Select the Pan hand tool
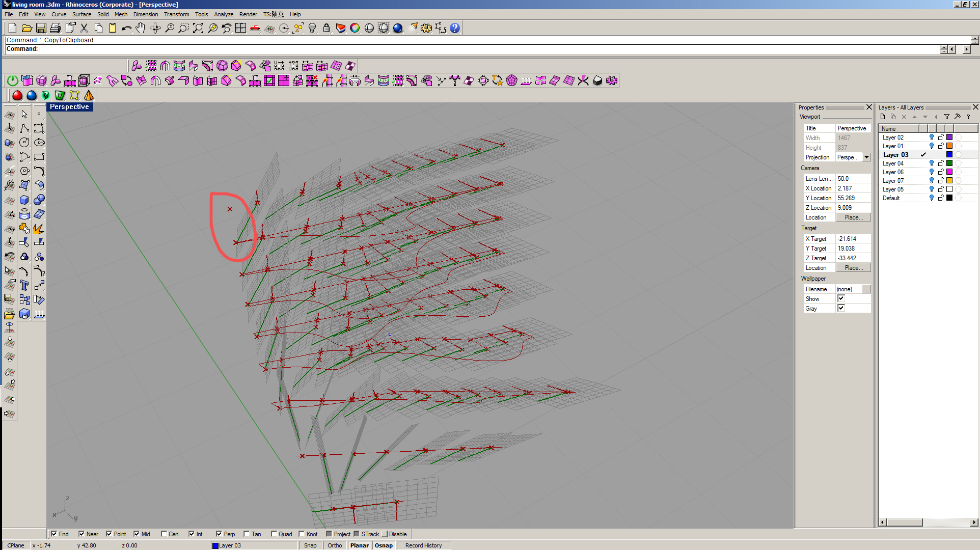 pyautogui.click(x=141, y=28)
